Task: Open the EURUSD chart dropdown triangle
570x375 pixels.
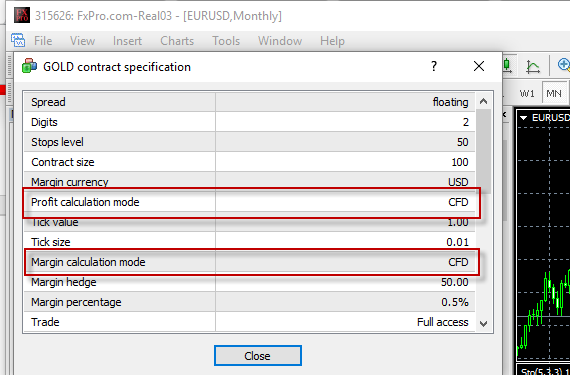Action: [x=524, y=118]
